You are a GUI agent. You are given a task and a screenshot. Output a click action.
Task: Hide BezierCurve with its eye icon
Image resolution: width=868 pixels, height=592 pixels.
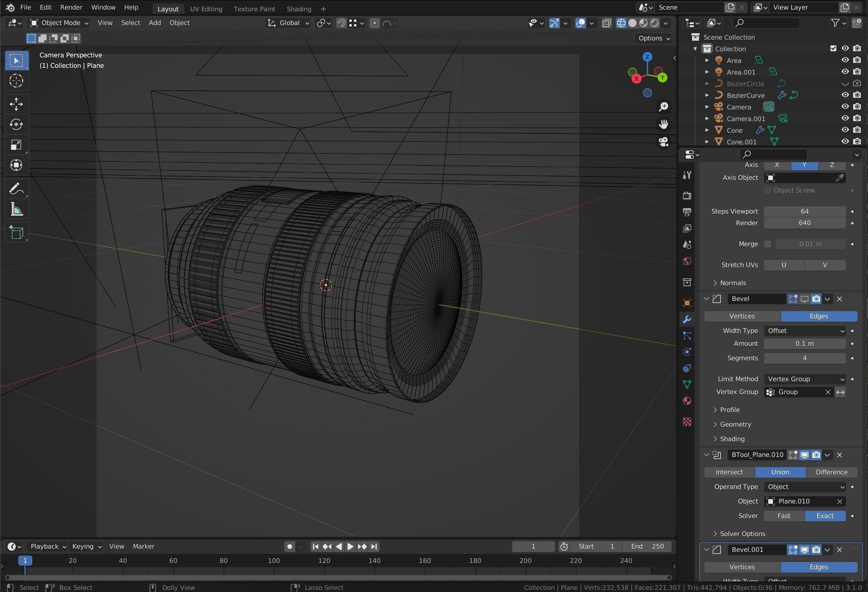(x=845, y=95)
